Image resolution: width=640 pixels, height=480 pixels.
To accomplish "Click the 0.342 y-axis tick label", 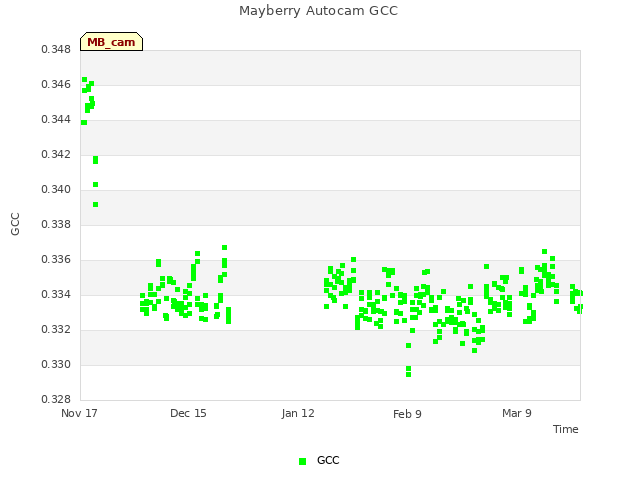I will pyautogui.click(x=56, y=155).
